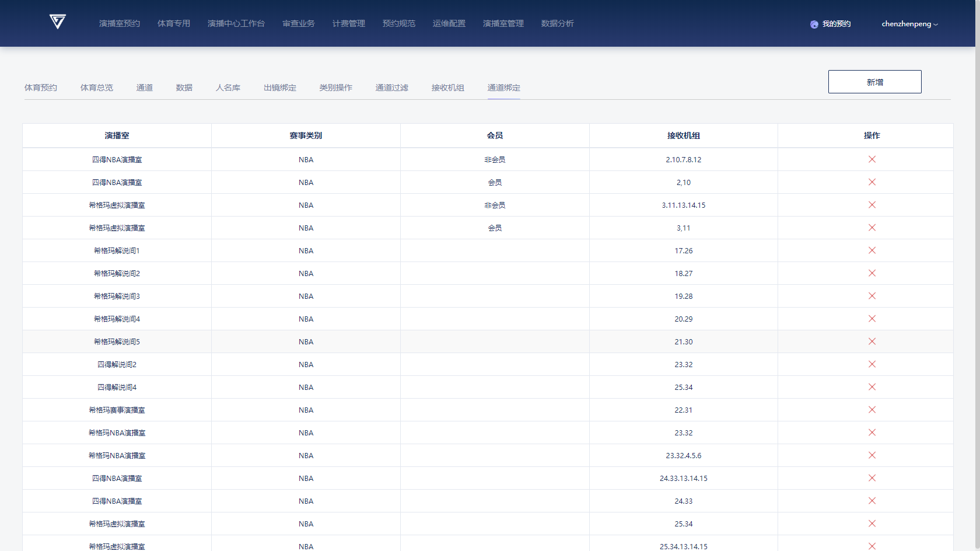Click the 我的预约 icon in the header
Image resolution: width=980 pixels, height=551 pixels.
(x=814, y=25)
